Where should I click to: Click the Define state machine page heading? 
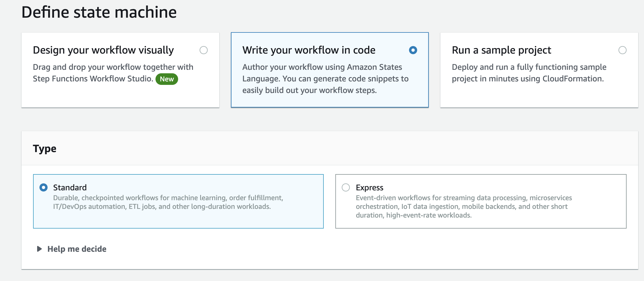(x=99, y=12)
